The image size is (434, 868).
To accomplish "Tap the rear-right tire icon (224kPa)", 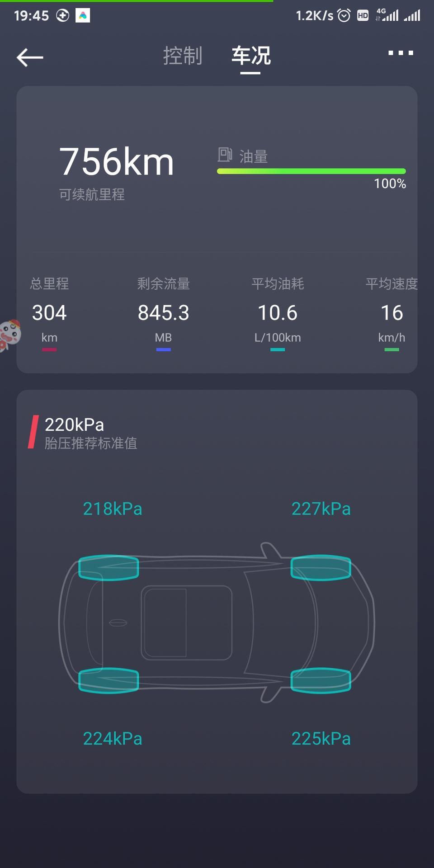I will pos(108,680).
